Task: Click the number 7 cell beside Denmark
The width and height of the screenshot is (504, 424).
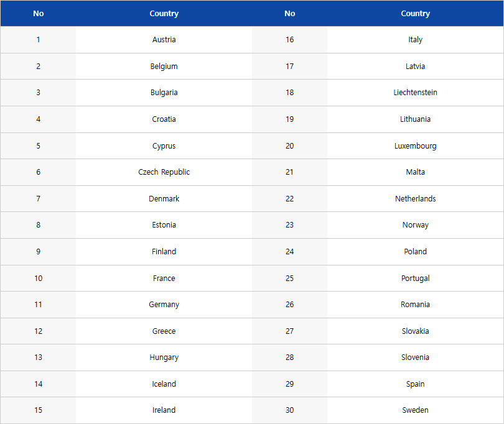Action: tap(38, 199)
